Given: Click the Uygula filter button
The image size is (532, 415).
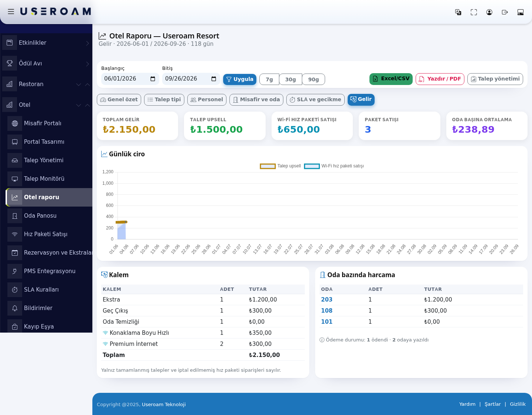Looking at the screenshot, I should click(240, 79).
